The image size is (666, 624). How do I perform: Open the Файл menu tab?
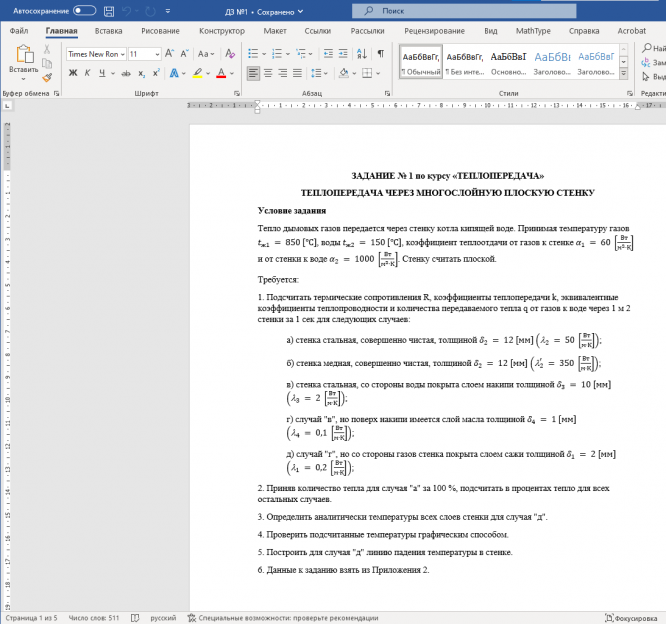[19, 31]
